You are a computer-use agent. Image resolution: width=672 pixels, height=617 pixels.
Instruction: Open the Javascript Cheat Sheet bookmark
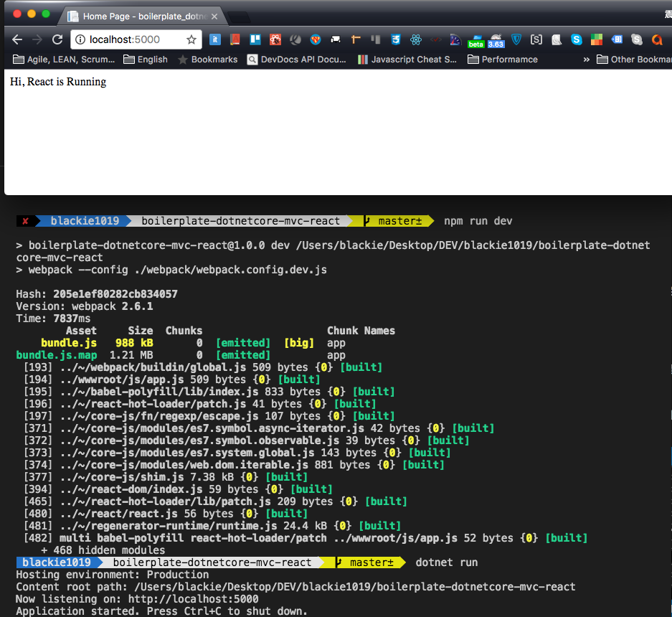click(x=407, y=60)
